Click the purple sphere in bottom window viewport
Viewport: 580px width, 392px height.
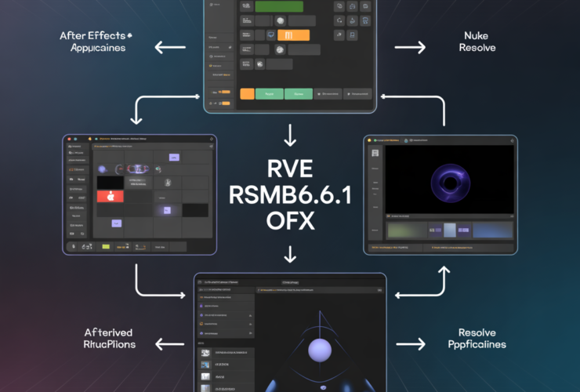(x=320, y=350)
